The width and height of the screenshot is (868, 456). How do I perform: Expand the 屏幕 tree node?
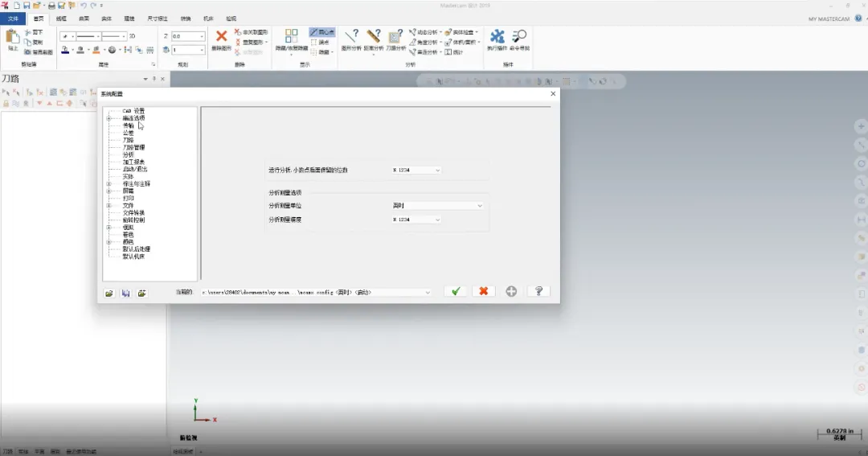[x=108, y=191]
